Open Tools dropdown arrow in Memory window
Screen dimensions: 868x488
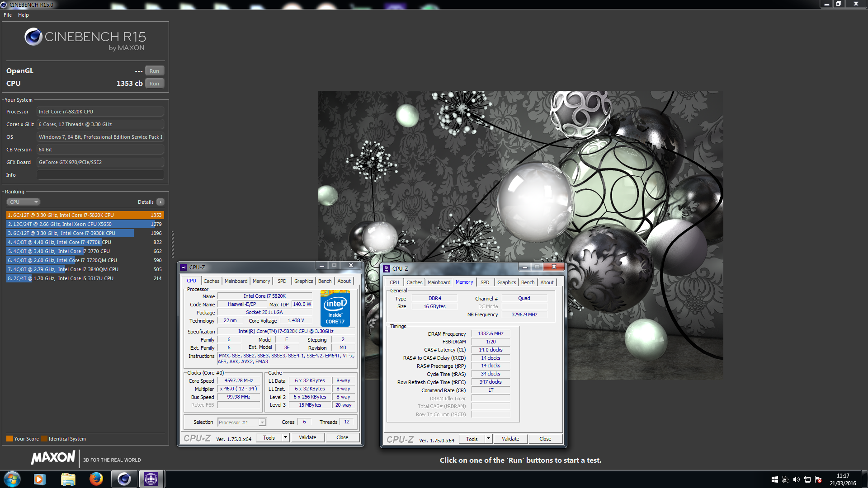488,439
